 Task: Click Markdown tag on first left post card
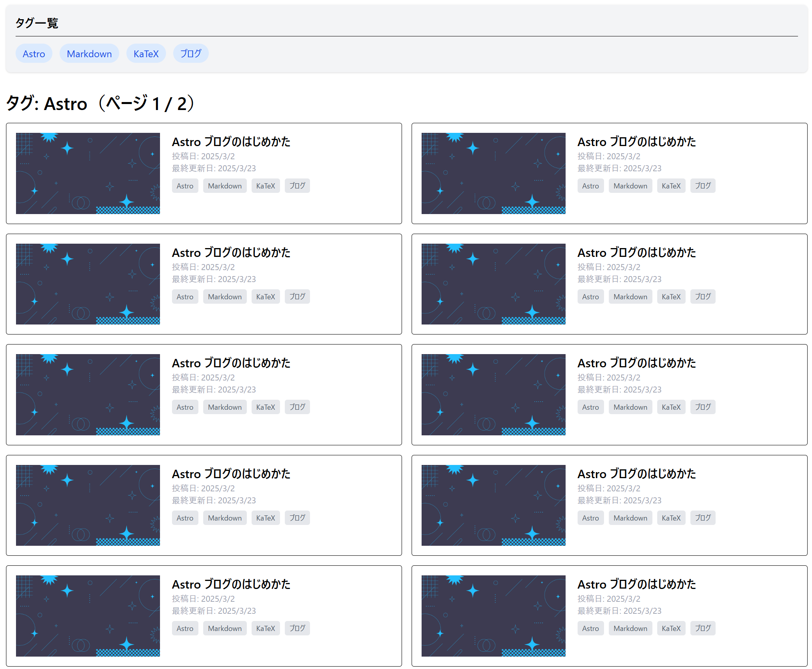tap(225, 186)
